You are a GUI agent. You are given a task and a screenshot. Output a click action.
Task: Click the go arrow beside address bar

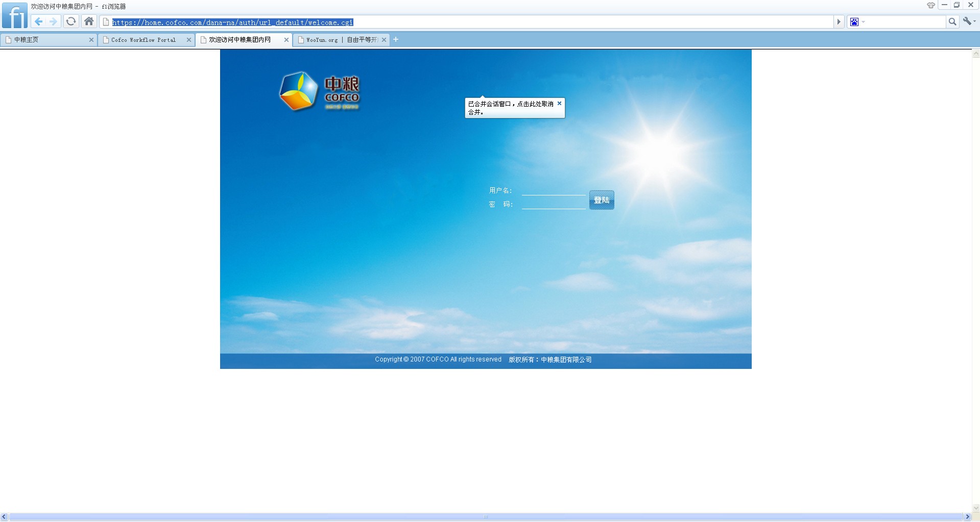pyautogui.click(x=839, y=22)
